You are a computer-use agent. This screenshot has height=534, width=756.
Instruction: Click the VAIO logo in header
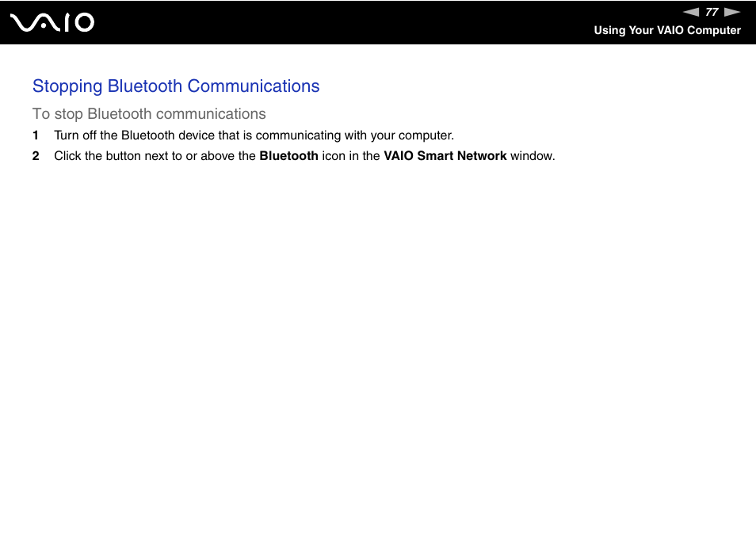52,23
